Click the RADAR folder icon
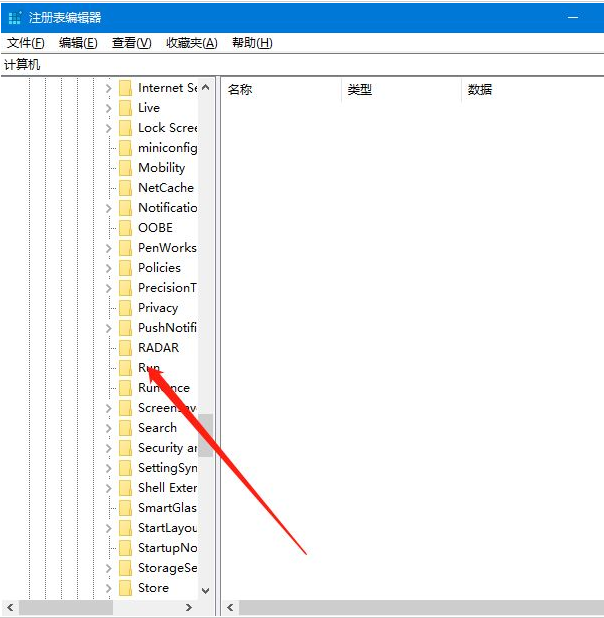 (125, 348)
